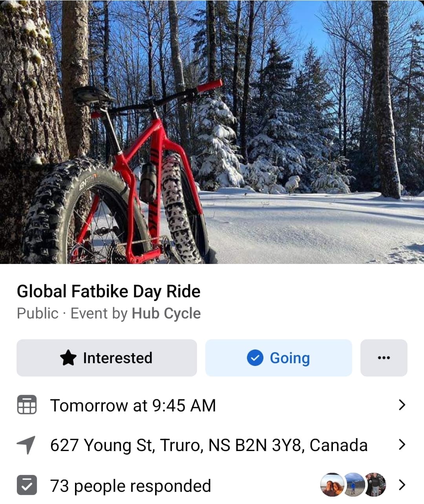Mark yourself as Interested in the event
This screenshot has height=504, width=424.
(106, 358)
